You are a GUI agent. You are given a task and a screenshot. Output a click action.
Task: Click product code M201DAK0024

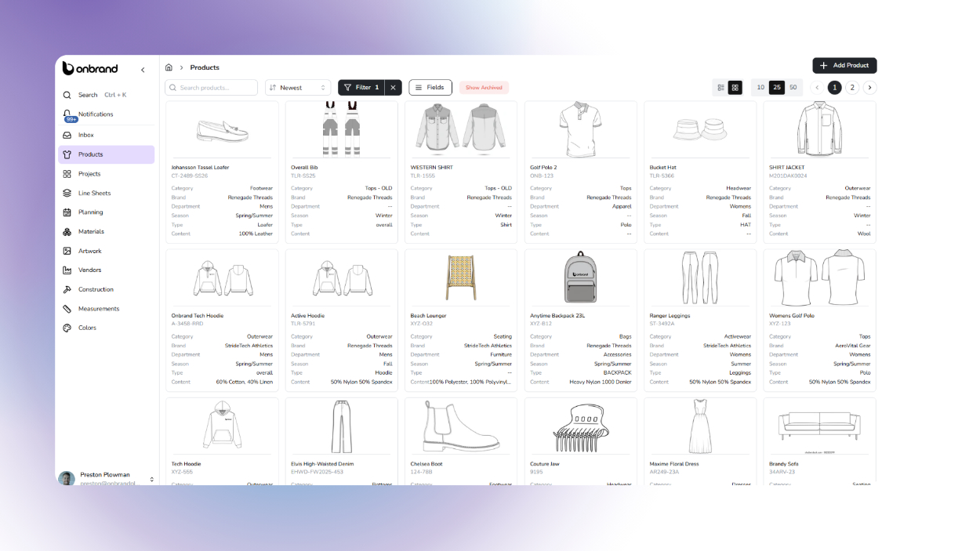pos(788,176)
